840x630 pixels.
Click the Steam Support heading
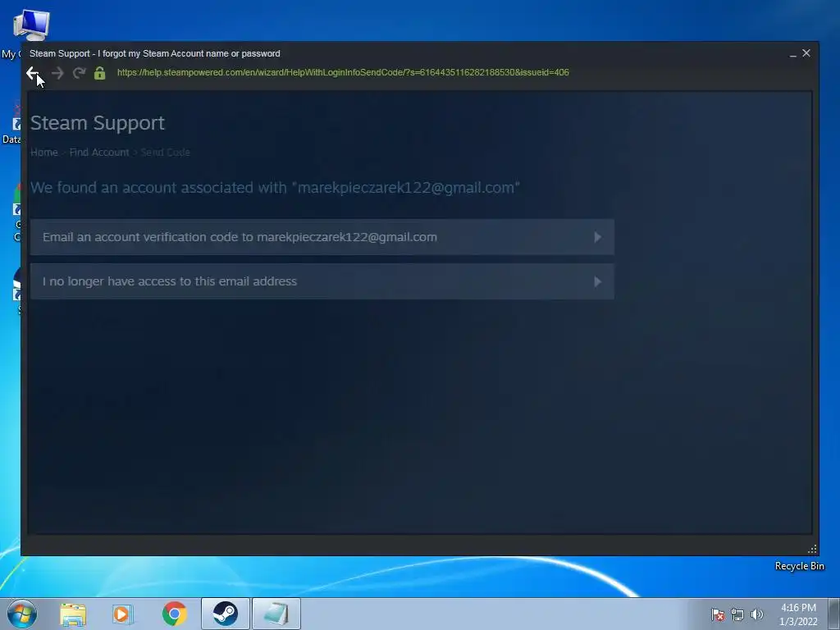coord(98,123)
